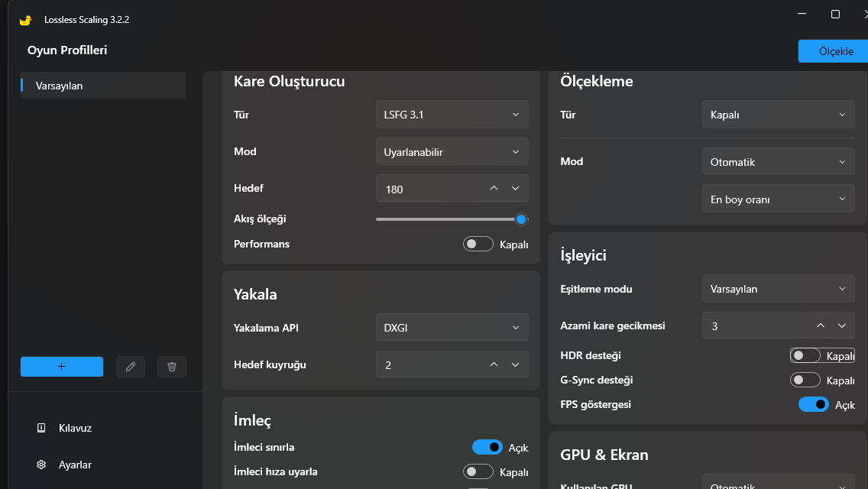Click the Oyun Profilleri heading
This screenshot has width=868, height=489.
click(x=67, y=50)
